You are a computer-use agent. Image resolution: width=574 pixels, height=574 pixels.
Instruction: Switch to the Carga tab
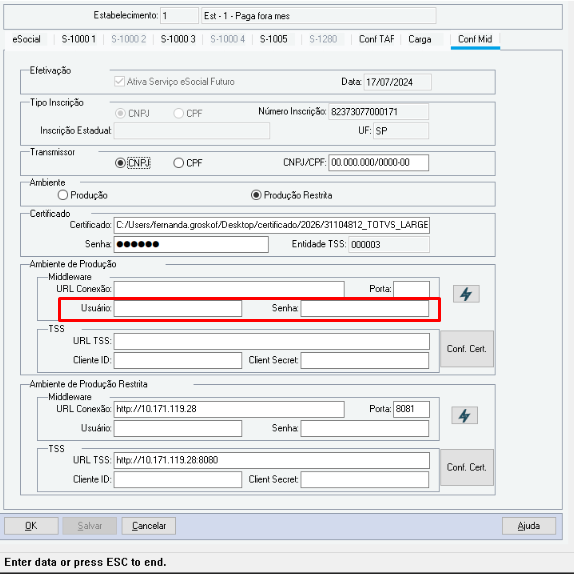(x=420, y=39)
